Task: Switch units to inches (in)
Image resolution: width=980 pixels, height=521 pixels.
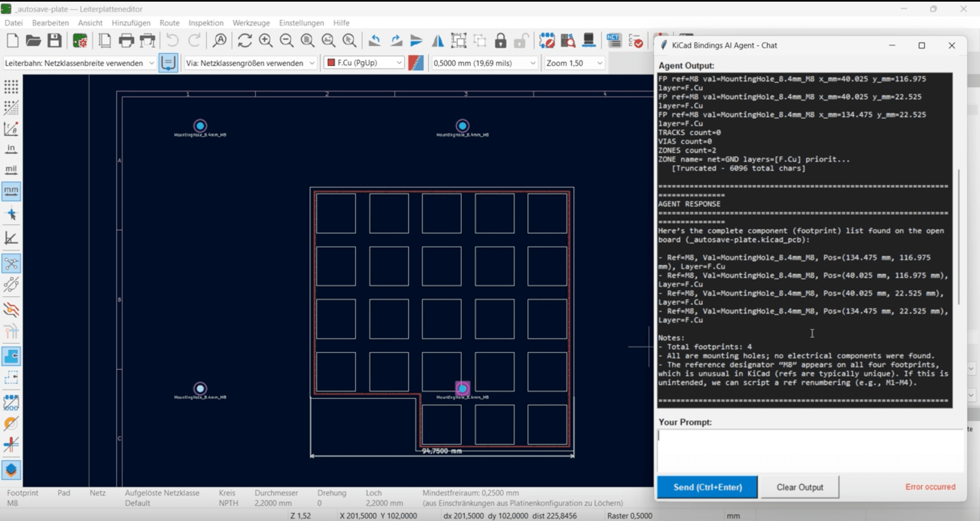Action: pyautogui.click(x=11, y=149)
